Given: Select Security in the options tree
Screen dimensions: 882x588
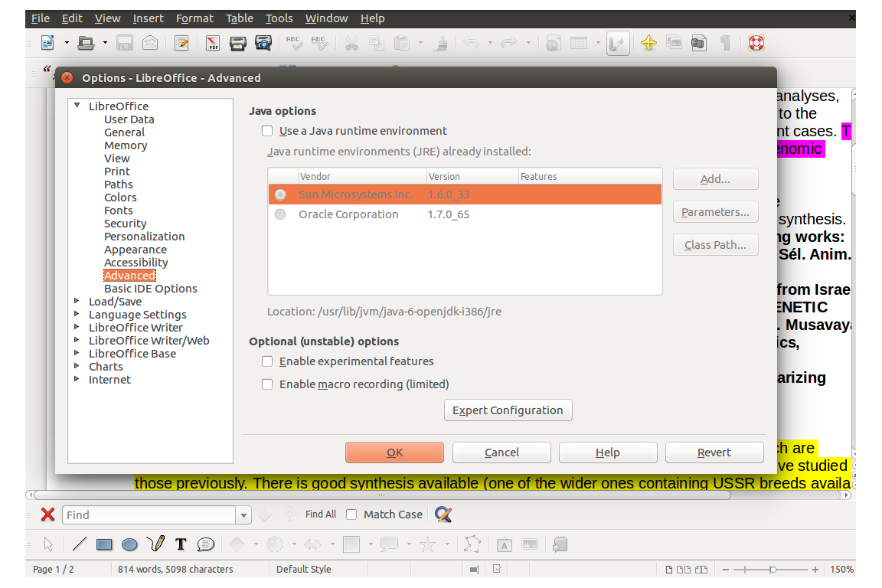Looking at the screenshot, I should coord(125,224).
